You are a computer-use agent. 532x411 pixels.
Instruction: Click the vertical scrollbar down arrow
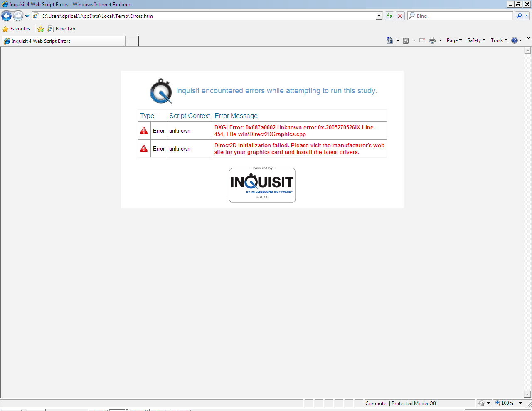pos(527,394)
